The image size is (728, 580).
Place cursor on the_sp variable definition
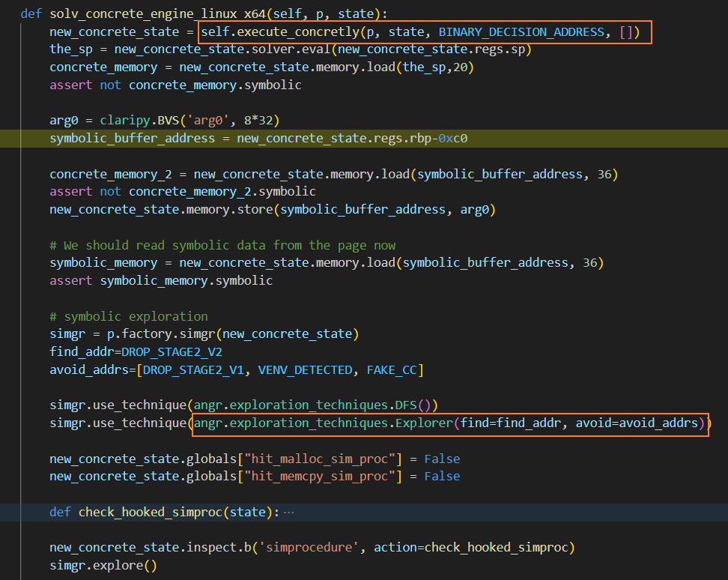point(71,49)
